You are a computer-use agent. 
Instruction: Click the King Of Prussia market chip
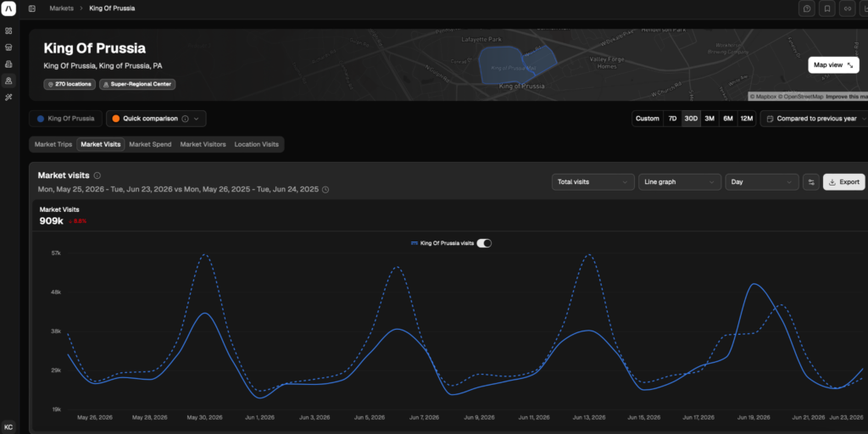click(x=66, y=119)
